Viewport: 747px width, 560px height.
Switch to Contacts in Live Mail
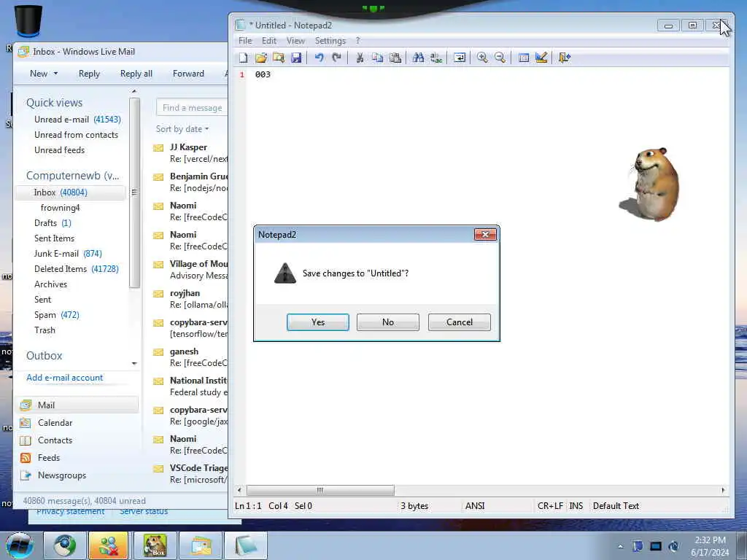pos(55,440)
